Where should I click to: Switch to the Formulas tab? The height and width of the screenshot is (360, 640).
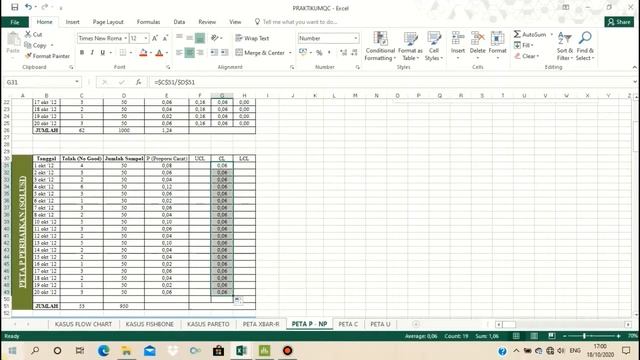pyautogui.click(x=148, y=22)
